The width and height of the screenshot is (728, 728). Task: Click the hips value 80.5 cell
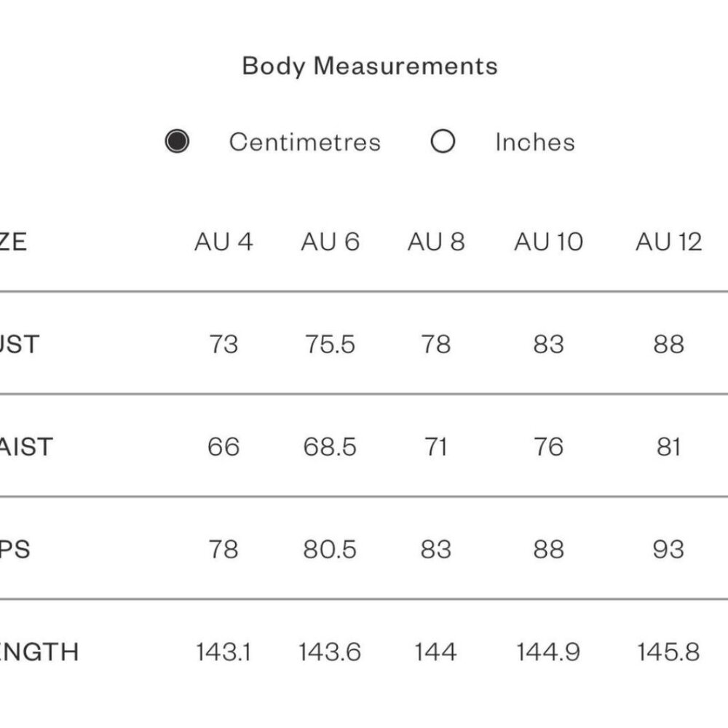330,549
